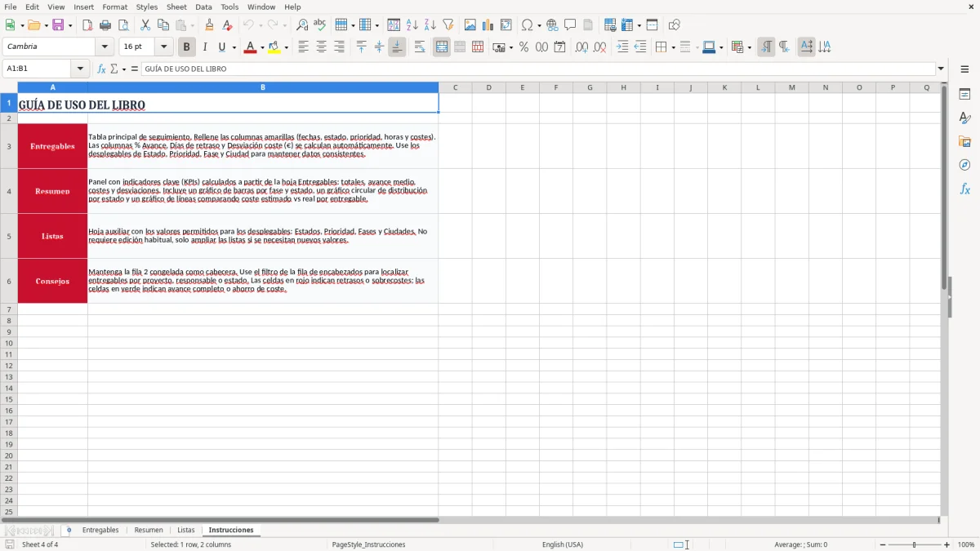Toggle the AutoFilter funnel icon
The width and height of the screenshot is (980, 551).
click(448, 25)
